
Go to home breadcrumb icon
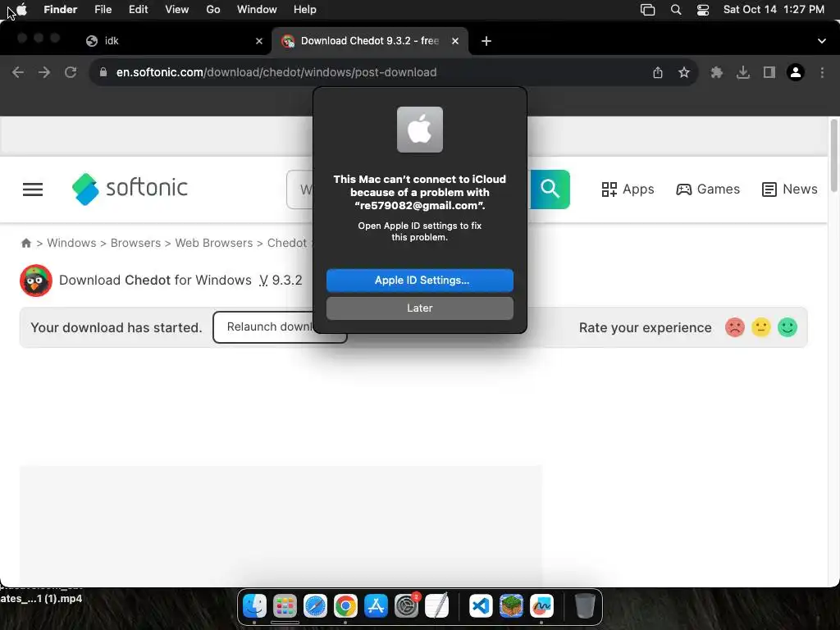coord(25,243)
